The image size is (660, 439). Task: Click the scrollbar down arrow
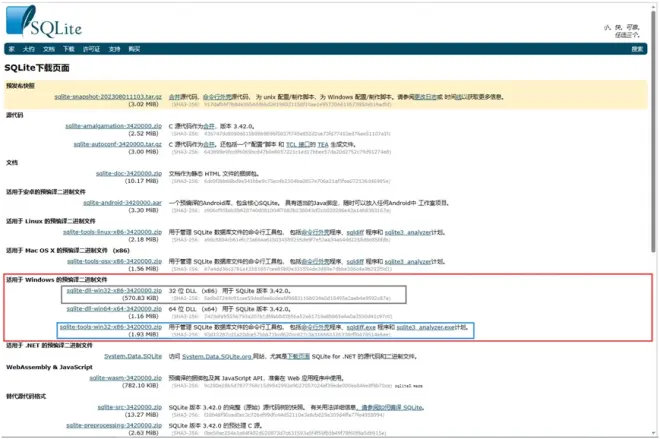click(654, 433)
